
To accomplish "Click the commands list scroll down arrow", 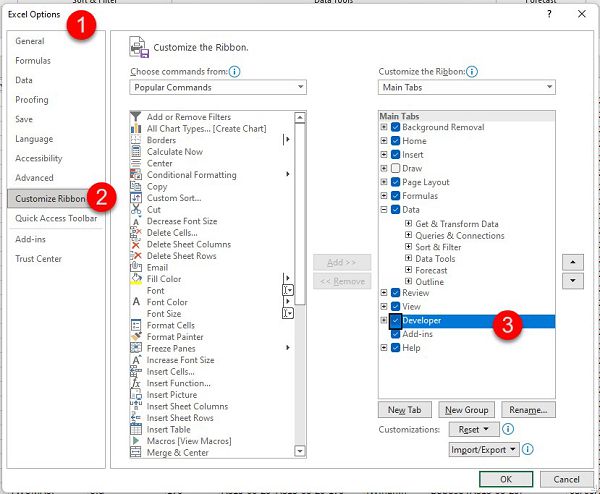I will coord(300,451).
